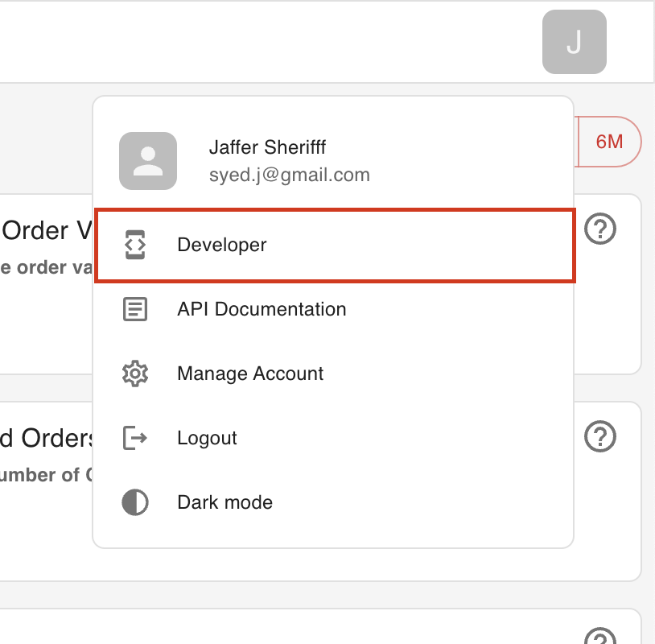Image resolution: width=655 pixels, height=644 pixels.
Task: Open API Documentation from the menu
Action: [x=262, y=309]
